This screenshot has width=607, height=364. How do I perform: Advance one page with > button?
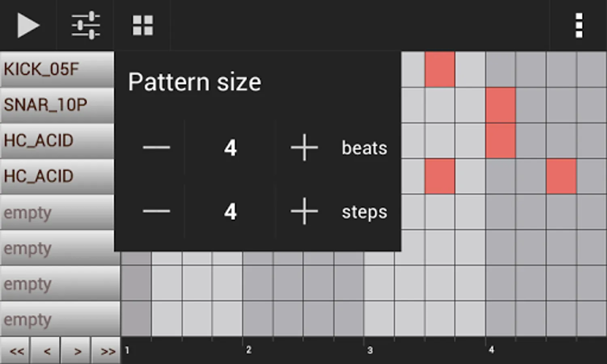pos(77,351)
